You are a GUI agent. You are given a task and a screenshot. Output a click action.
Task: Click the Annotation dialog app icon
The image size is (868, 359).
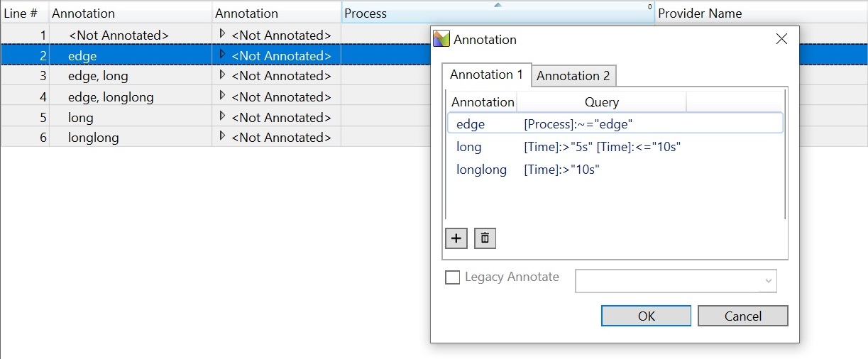tap(441, 39)
